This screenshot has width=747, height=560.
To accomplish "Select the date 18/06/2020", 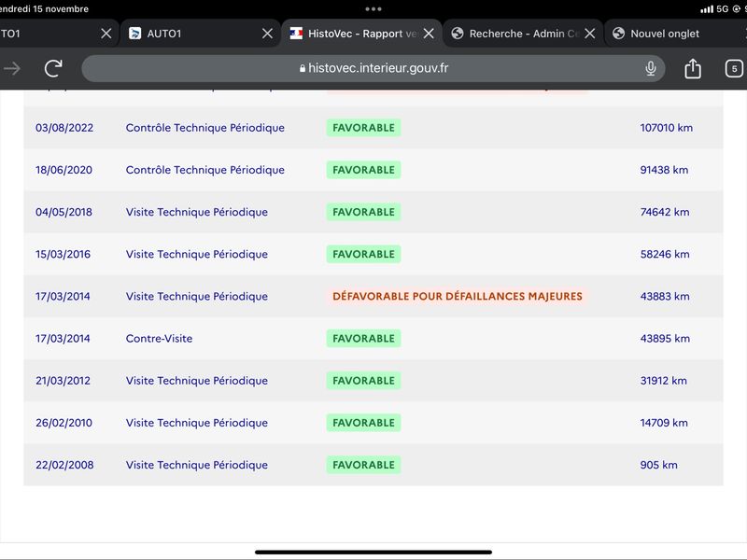I will coord(63,170).
